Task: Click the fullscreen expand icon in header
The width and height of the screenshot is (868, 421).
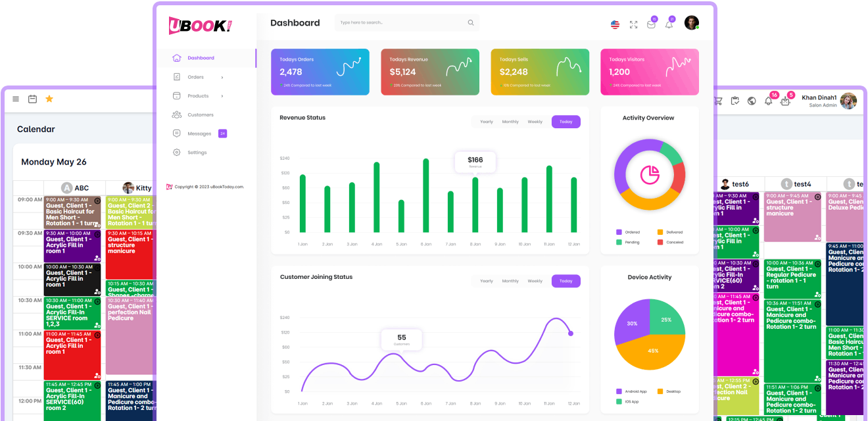Action: tap(633, 24)
